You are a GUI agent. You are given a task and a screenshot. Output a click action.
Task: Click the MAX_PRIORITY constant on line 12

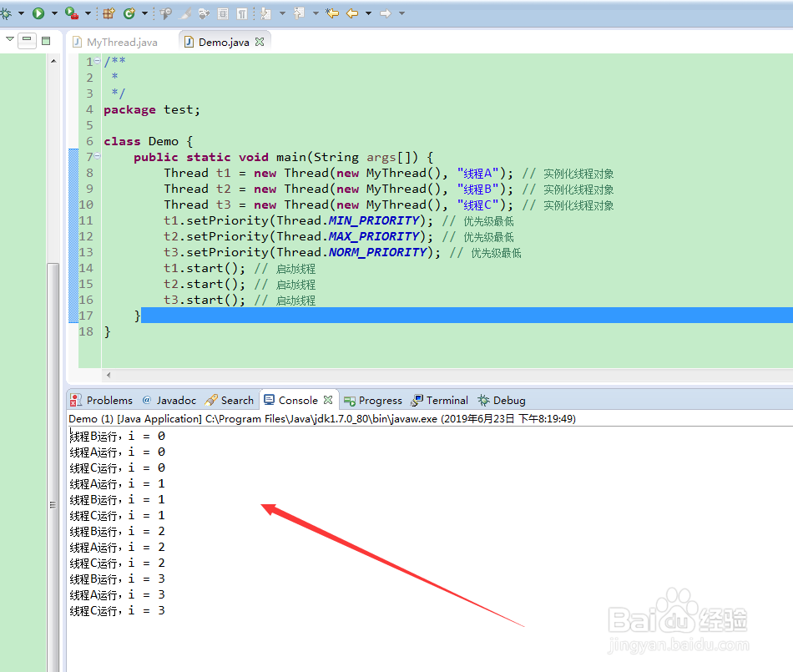[374, 236]
